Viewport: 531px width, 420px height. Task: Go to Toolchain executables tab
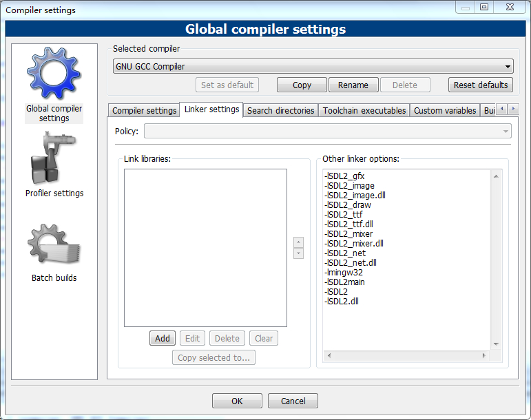tap(364, 111)
